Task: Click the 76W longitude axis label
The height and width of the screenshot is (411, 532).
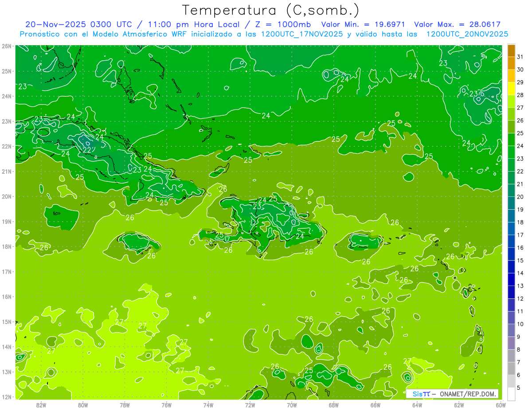Action: (x=166, y=405)
